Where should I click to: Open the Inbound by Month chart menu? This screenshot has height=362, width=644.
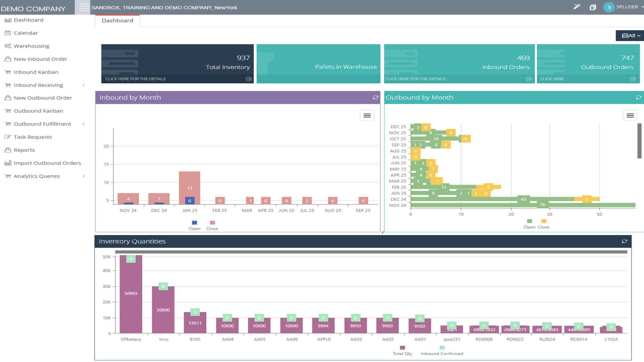pos(367,116)
